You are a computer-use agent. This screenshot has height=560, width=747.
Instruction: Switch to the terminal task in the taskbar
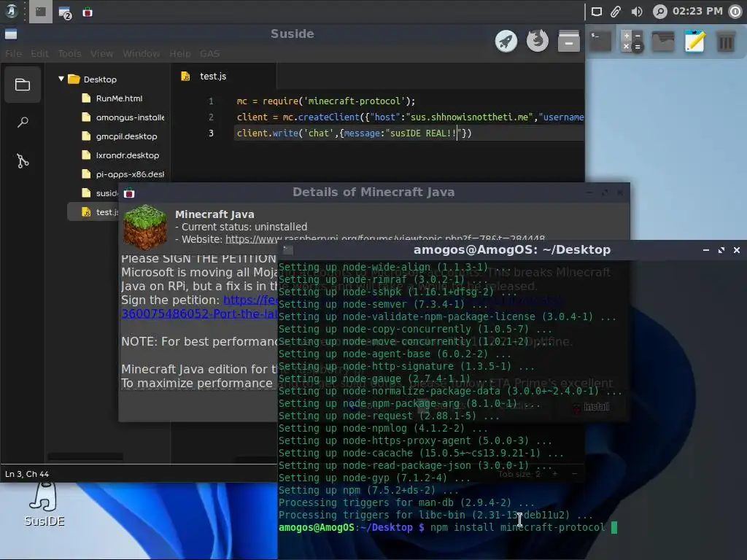[x=41, y=12]
